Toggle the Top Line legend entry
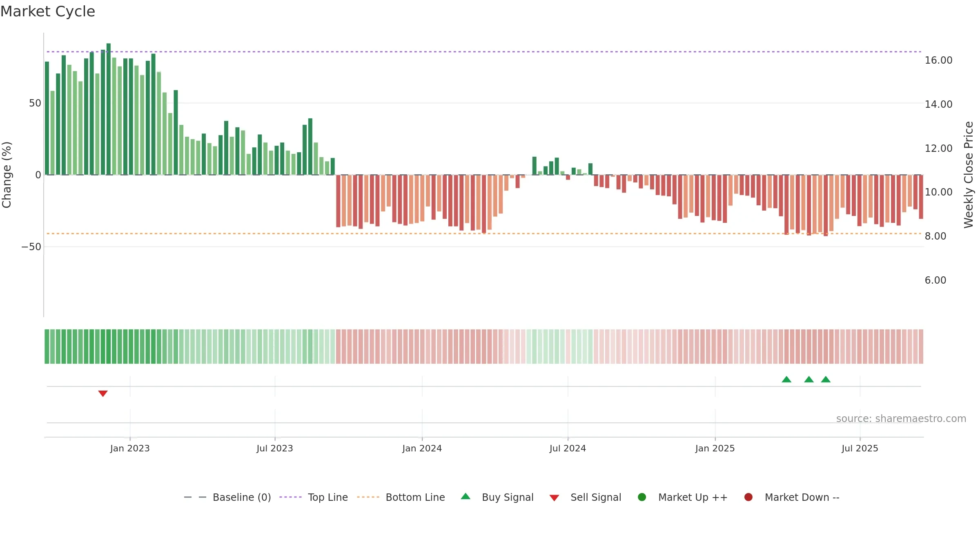The width and height of the screenshot is (980, 551). pos(314,497)
